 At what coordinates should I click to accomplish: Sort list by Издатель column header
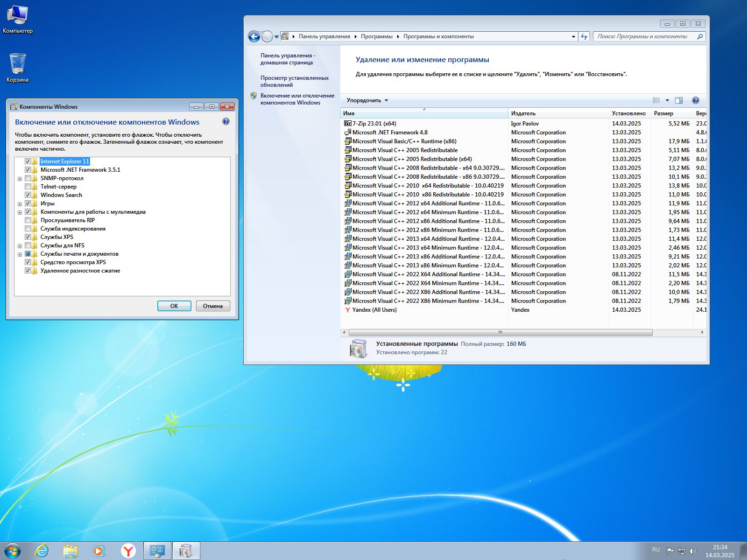pyautogui.click(x=523, y=113)
